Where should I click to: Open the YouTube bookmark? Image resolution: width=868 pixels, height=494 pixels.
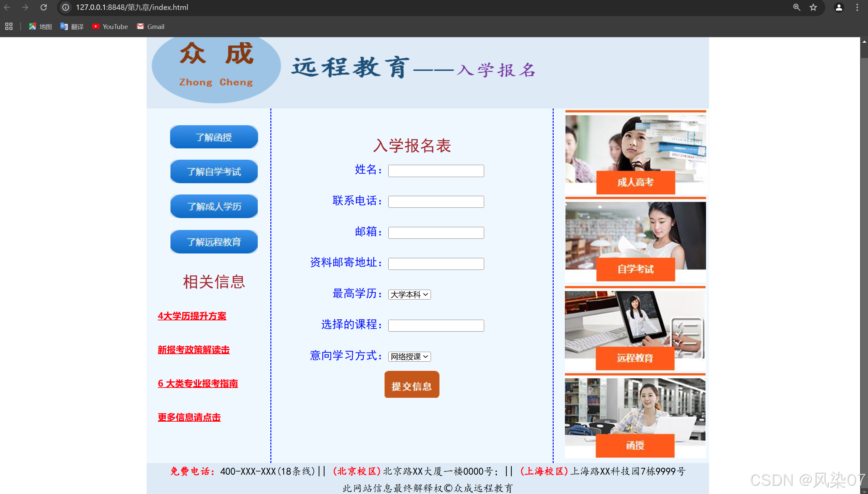pyautogui.click(x=110, y=26)
